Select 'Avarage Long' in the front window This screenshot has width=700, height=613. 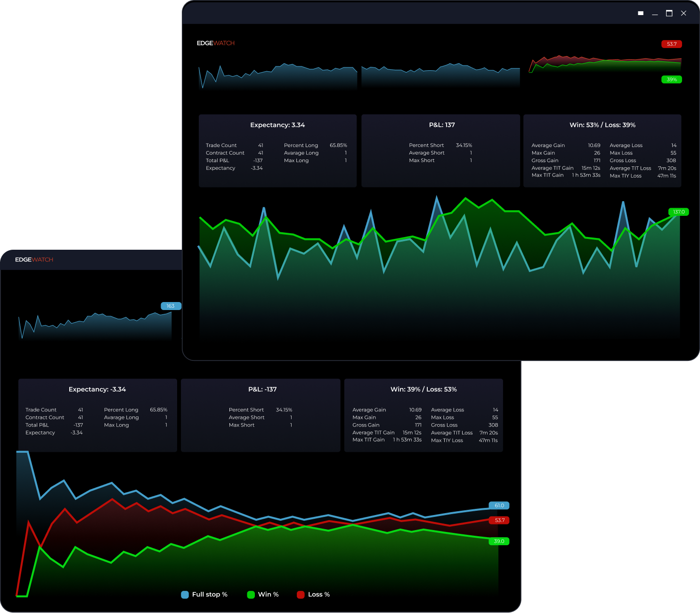coord(301,153)
